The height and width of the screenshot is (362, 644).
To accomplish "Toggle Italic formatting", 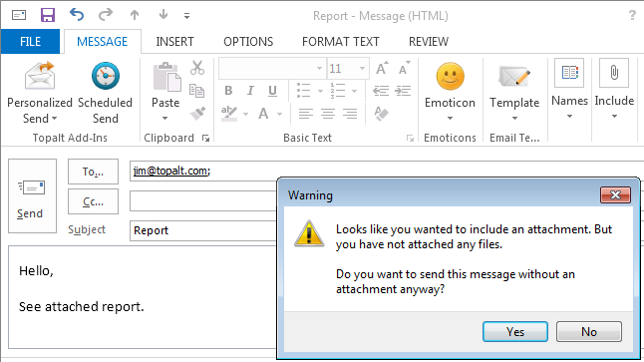I will coord(250,91).
